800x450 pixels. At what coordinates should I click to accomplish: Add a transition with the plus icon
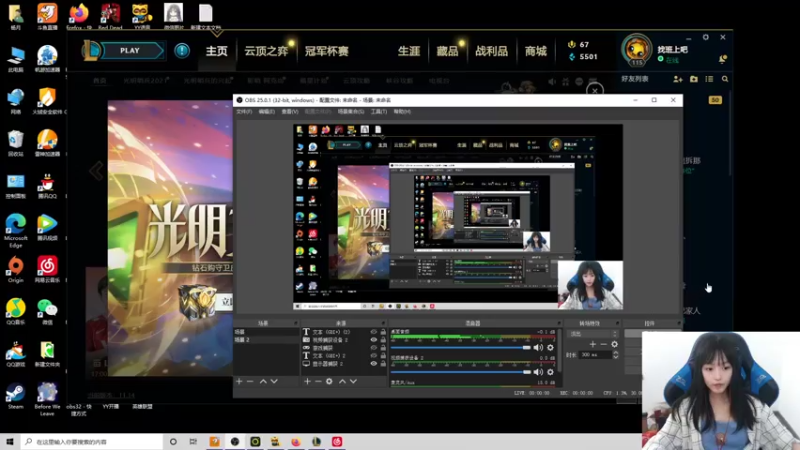point(592,344)
